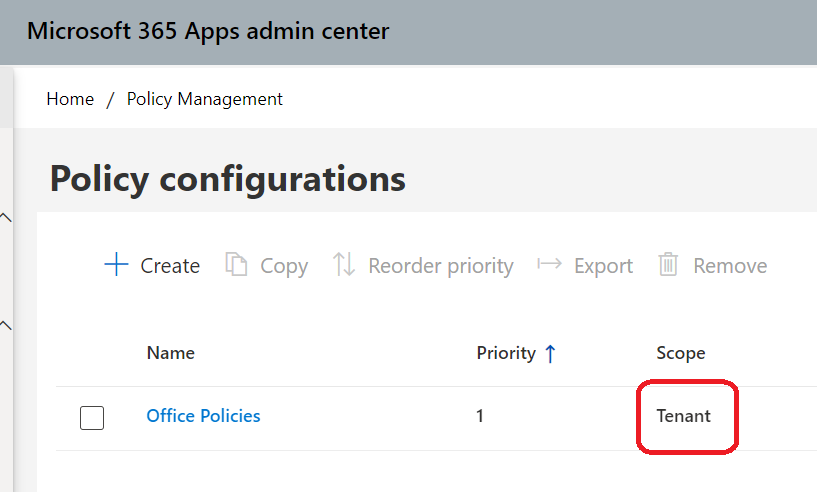Click the Reorder priority up-down arrows icon
The image size is (817, 492).
tap(344, 265)
